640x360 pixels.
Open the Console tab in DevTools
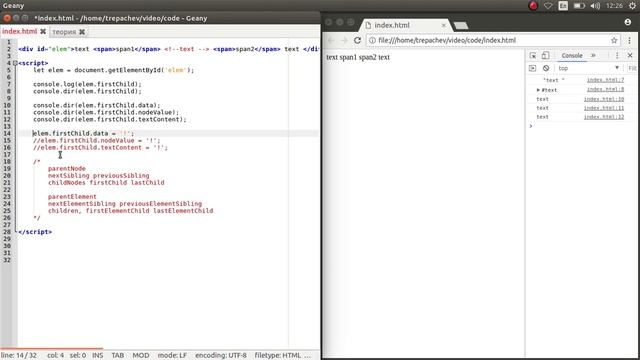572,56
